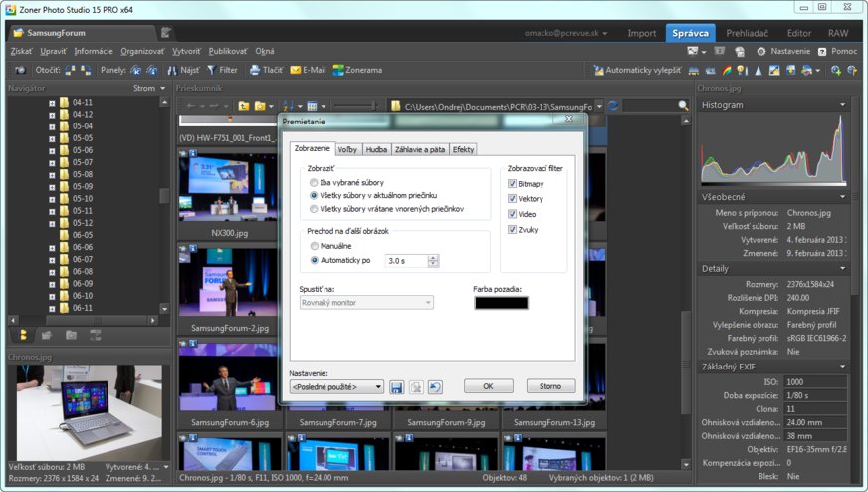The width and height of the screenshot is (868, 492).
Task: Click the Nájsť binoculars icon
Action: coord(171,70)
